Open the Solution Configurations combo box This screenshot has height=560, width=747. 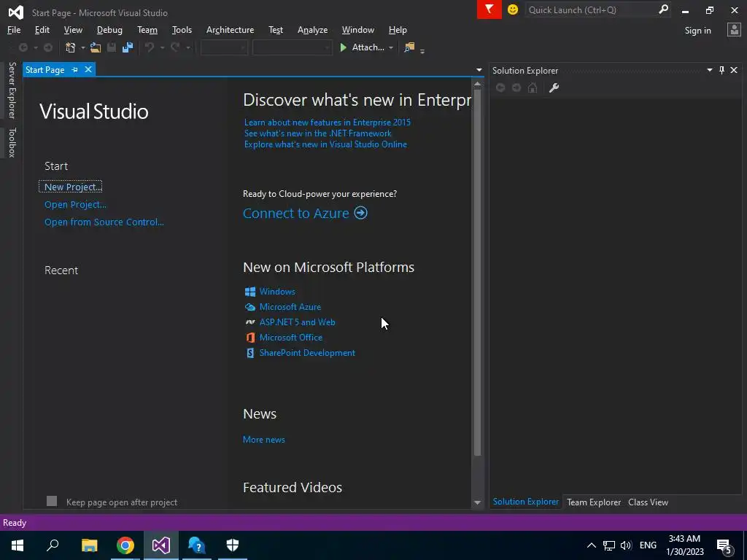[x=224, y=47]
